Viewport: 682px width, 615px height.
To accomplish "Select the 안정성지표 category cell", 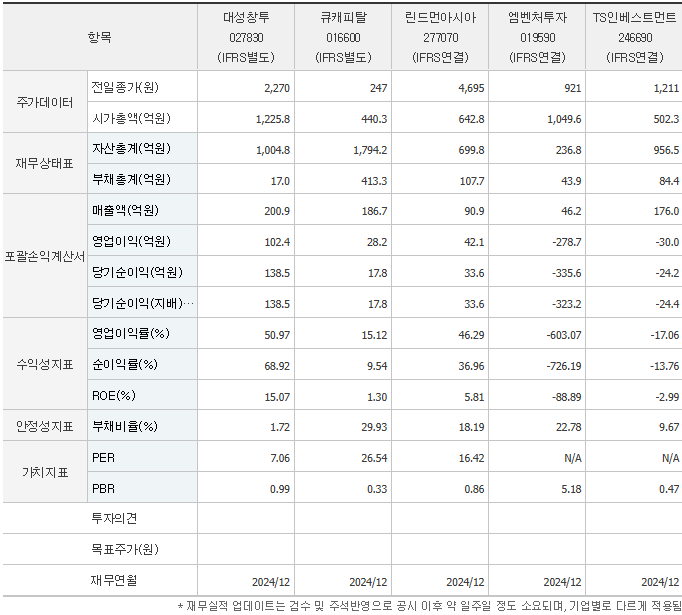I will click(x=45, y=426).
